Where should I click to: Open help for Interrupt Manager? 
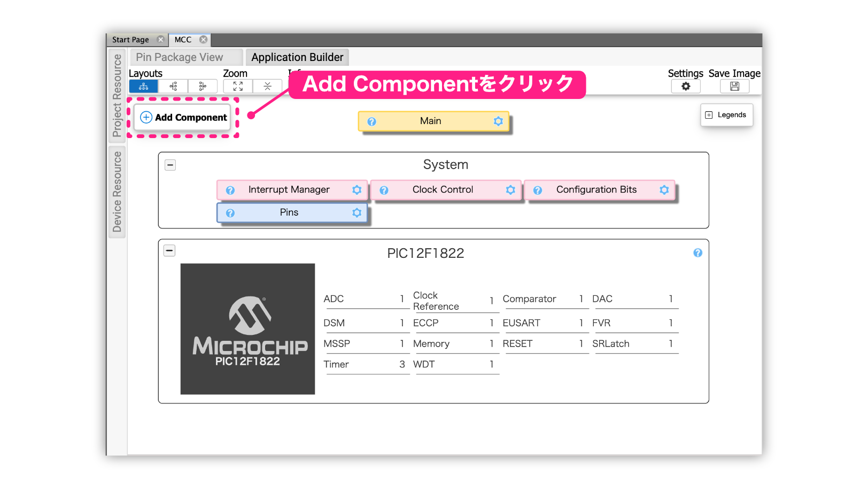coord(230,190)
